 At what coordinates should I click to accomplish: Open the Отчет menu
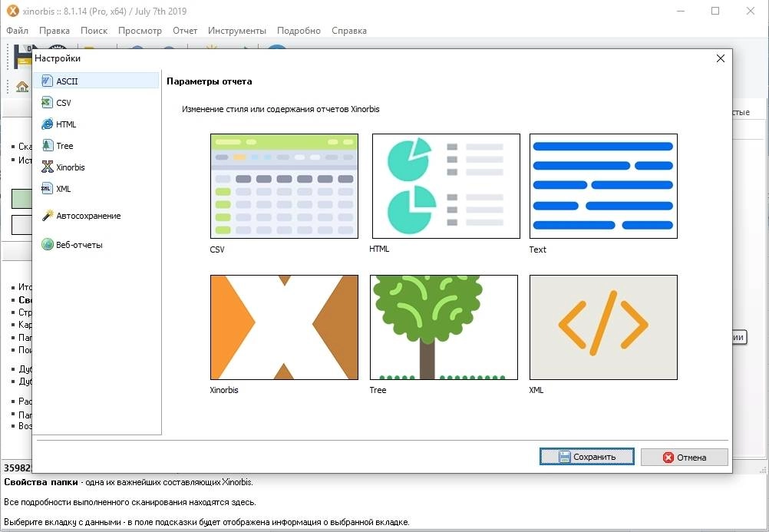pyautogui.click(x=185, y=31)
